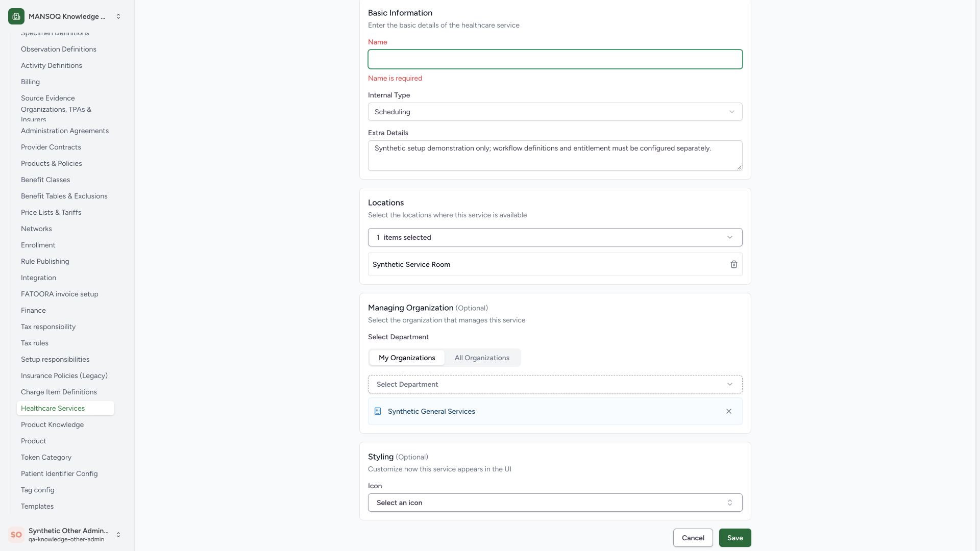Select Healthcare Services in sidebar

click(65, 408)
